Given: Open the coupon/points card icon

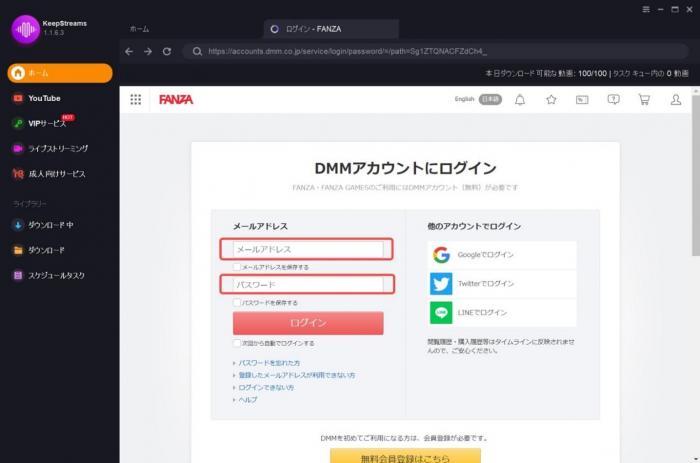Looking at the screenshot, I should [x=582, y=100].
